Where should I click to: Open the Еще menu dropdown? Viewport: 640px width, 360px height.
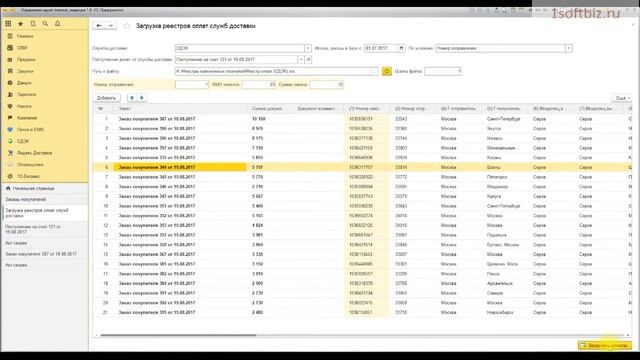[x=622, y=98]
